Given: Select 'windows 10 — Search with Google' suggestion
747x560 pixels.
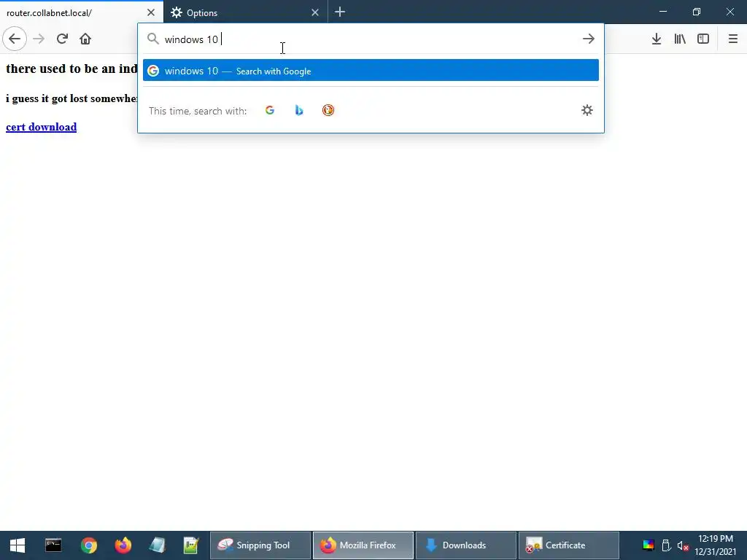Looking at the screenshot, I should [x=371, y=71].
